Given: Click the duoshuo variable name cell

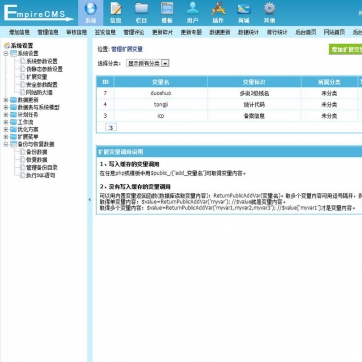Looking at the screenshot, I should pyautogui.click(x=161, y=93).
